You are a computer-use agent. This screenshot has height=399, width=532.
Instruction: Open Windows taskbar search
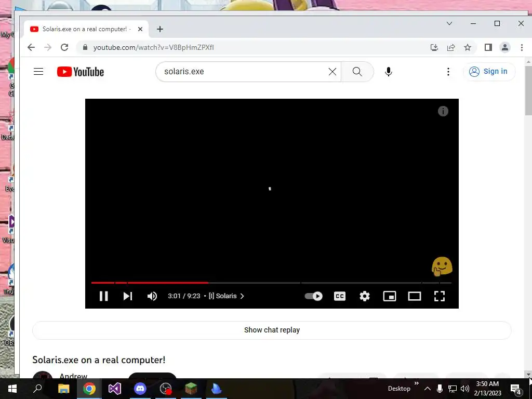pyautogui.click(x=37, y=389)
